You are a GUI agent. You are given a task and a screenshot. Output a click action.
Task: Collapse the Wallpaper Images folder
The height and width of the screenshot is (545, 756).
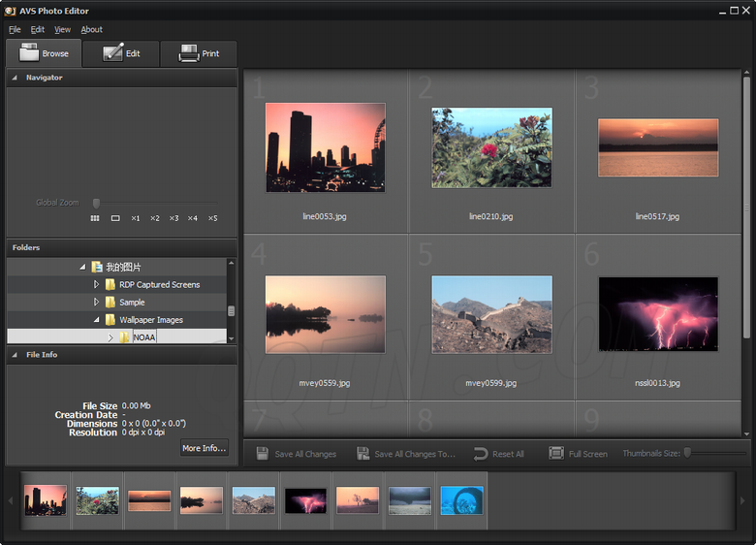96,320
